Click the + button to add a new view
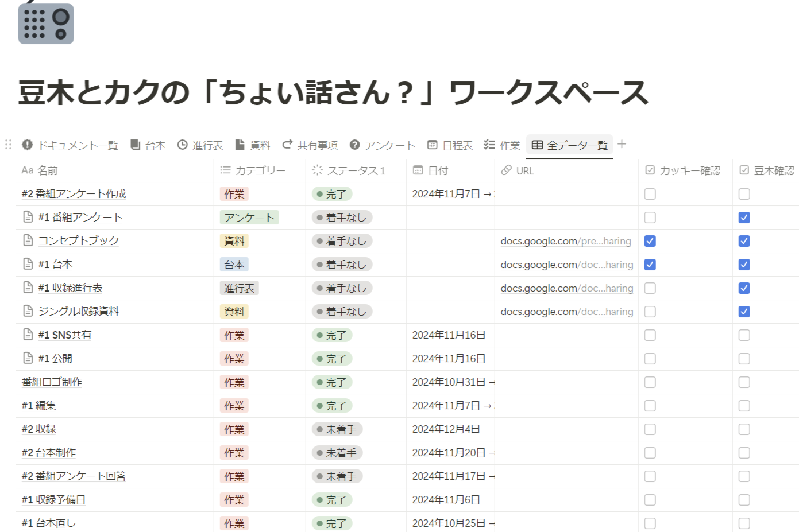 622,145
